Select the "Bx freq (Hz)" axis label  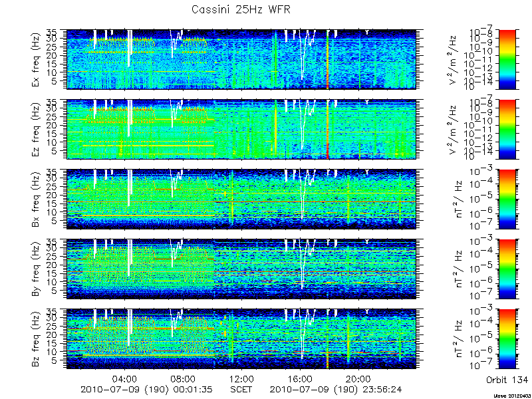point(36,199)
